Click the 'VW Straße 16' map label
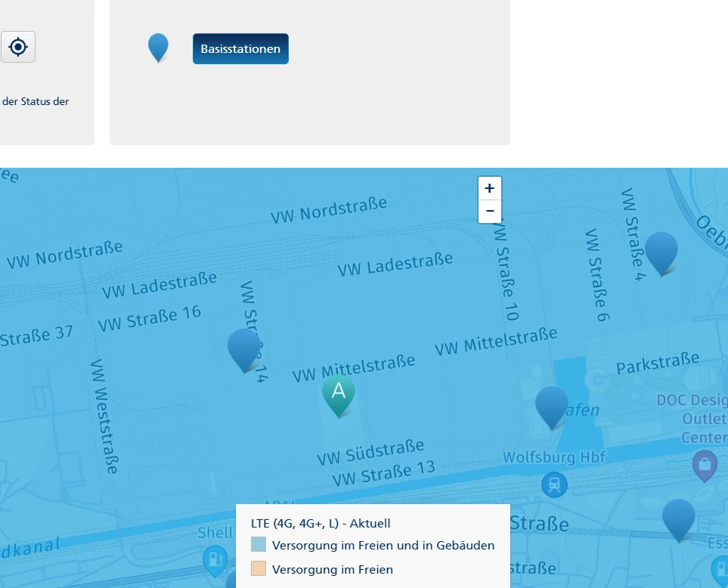 coord(150,318)
